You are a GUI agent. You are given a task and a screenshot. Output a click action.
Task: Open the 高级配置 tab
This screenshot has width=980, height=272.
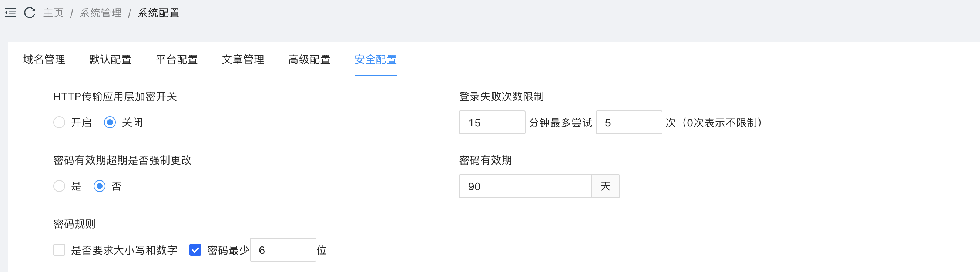point(309,59)
